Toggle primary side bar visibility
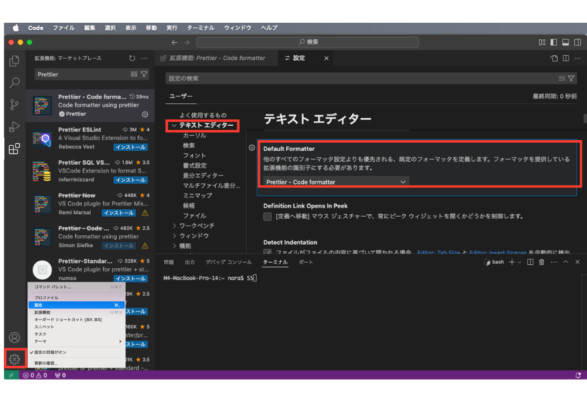587x400 pixels. (x=554, y=42)
